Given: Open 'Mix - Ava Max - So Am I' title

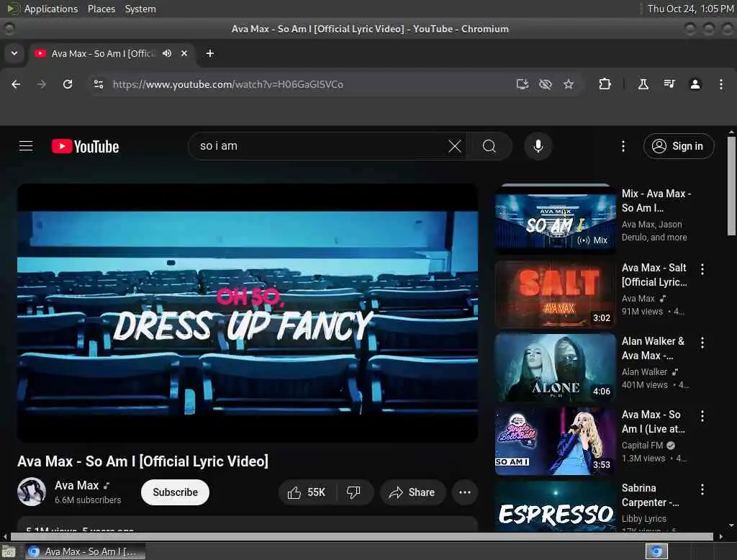Looking at the screenshot, I should point(656,201).
